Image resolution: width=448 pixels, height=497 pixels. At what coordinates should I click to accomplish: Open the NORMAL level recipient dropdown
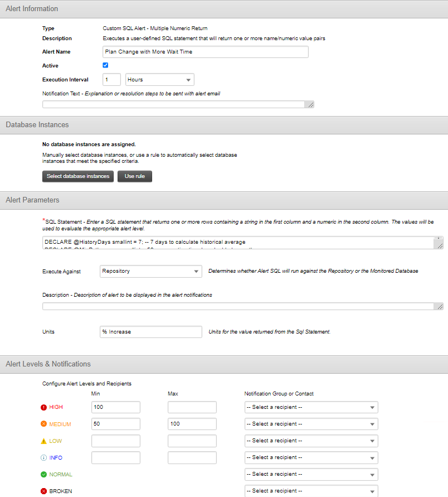(311, 474)
